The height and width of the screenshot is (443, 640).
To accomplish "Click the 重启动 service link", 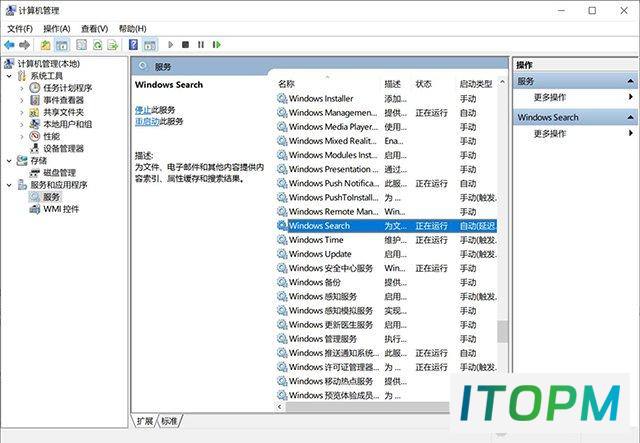I will tap(147, 122).
